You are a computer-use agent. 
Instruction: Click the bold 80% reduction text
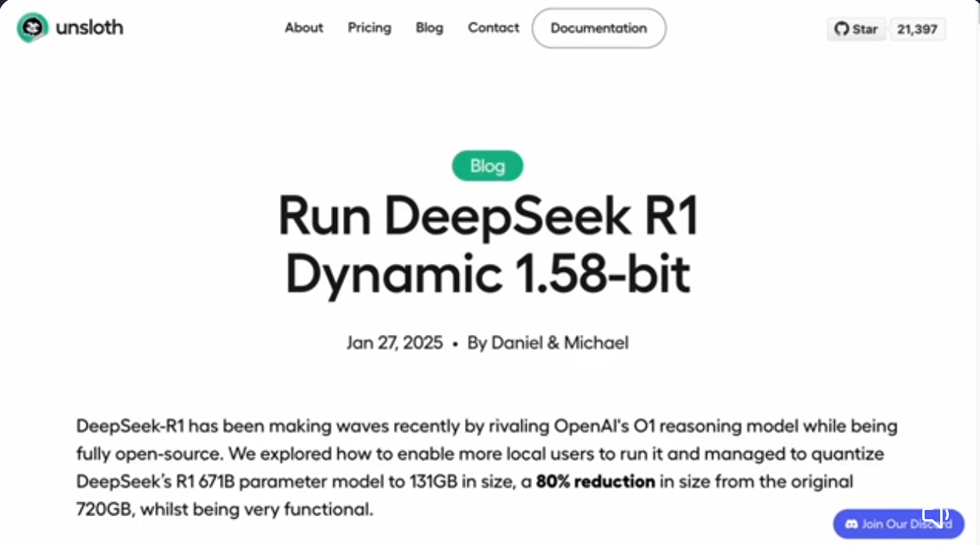595,482
